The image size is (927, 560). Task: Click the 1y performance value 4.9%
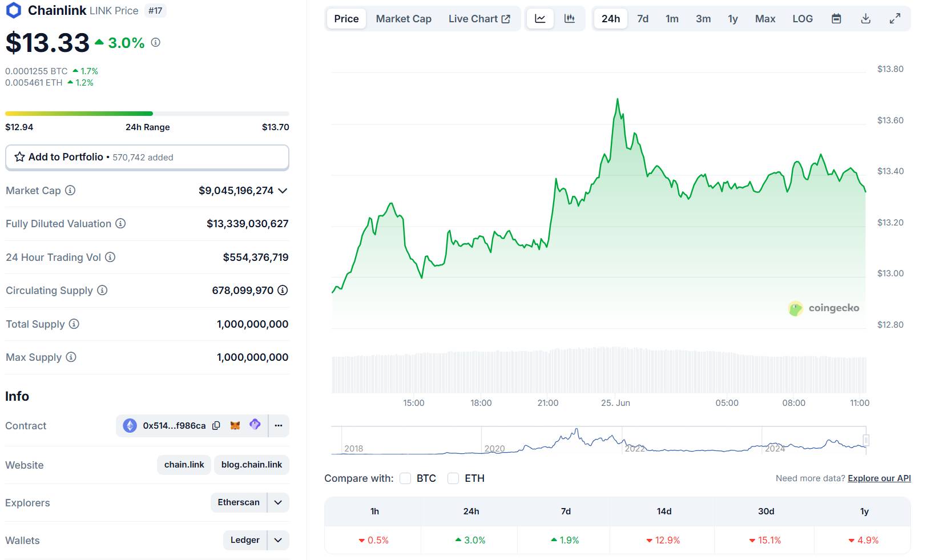pyautogui.click(x=864, y=540)
